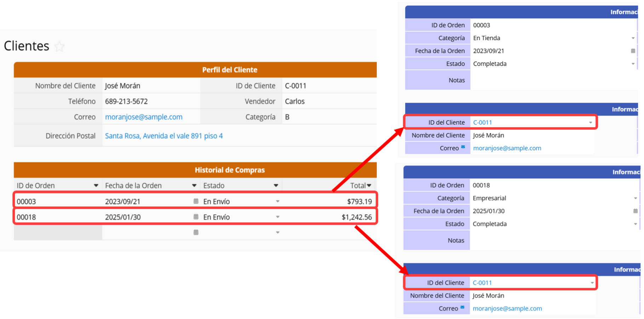The width and height of the screenshot is (644, 319).
Task: Open the Estado column filter arrow
Action: [x=276, y=186]
